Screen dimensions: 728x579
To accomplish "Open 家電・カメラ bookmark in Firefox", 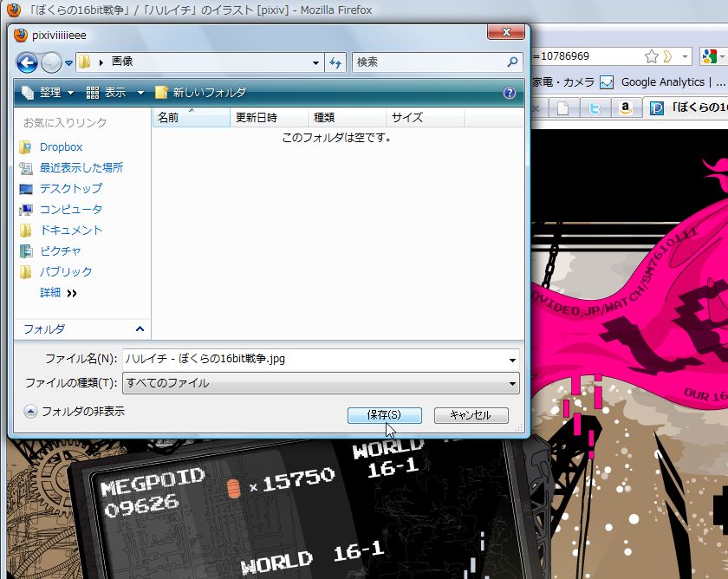I will (562, 82).
